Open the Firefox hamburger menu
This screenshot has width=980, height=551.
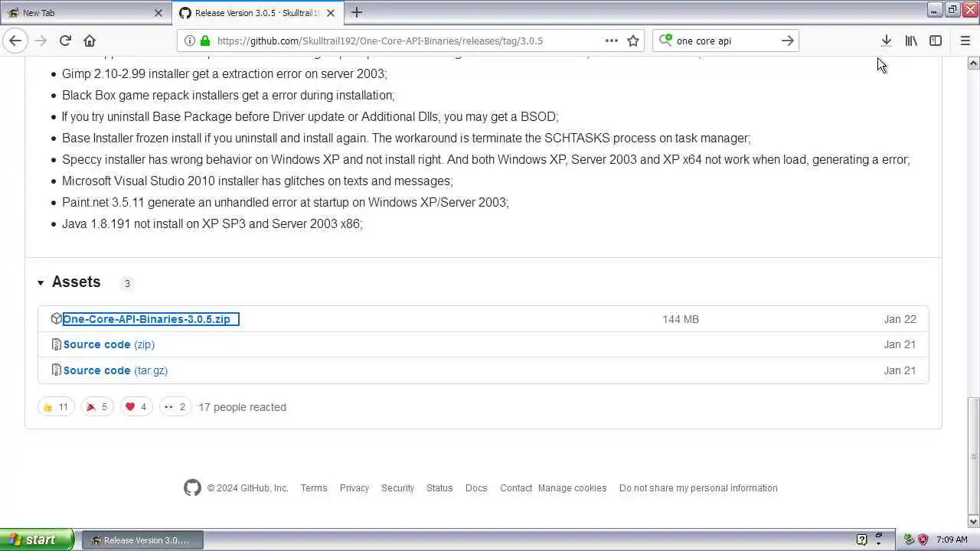(965, 41)
